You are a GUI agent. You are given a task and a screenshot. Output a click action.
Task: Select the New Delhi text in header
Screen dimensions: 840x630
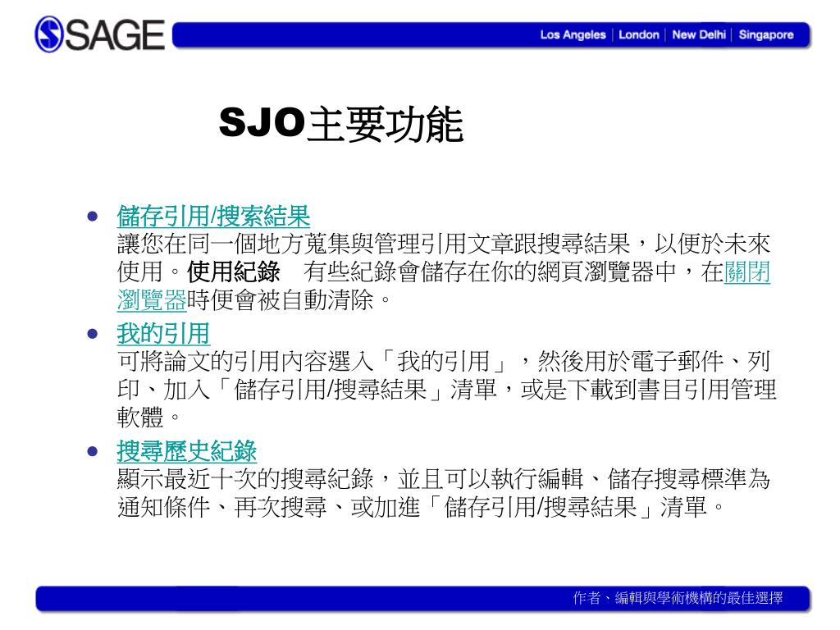tap(699, 34)
